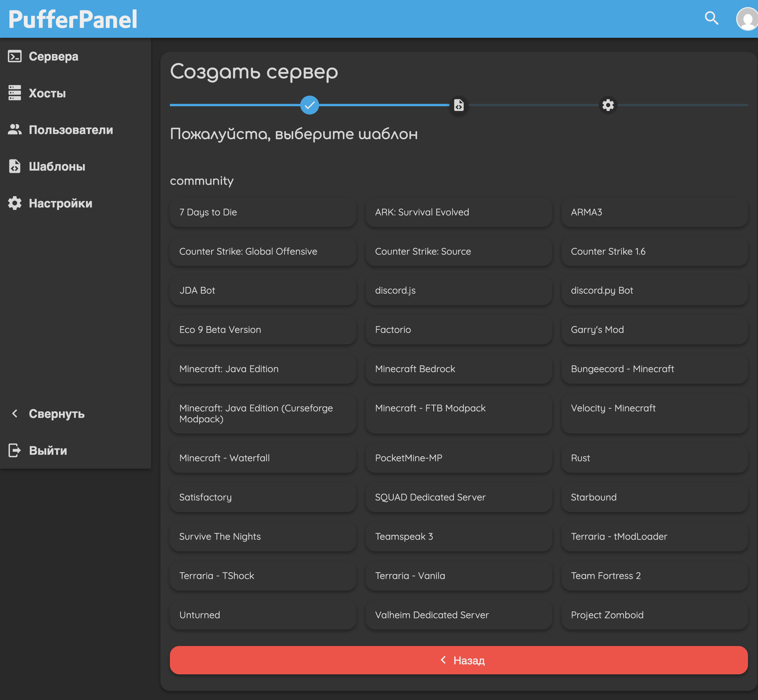The width and height of the screenshot is (758, 700).
Task: Select the Project Zomboid template
Action: coord(654,615)
